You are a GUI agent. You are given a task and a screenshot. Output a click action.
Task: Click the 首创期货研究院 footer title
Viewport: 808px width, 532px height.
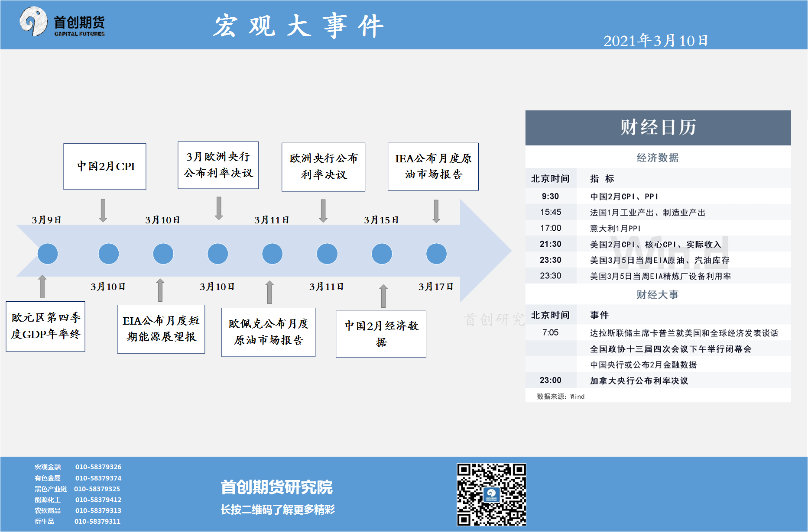click(x=276, y=487)
